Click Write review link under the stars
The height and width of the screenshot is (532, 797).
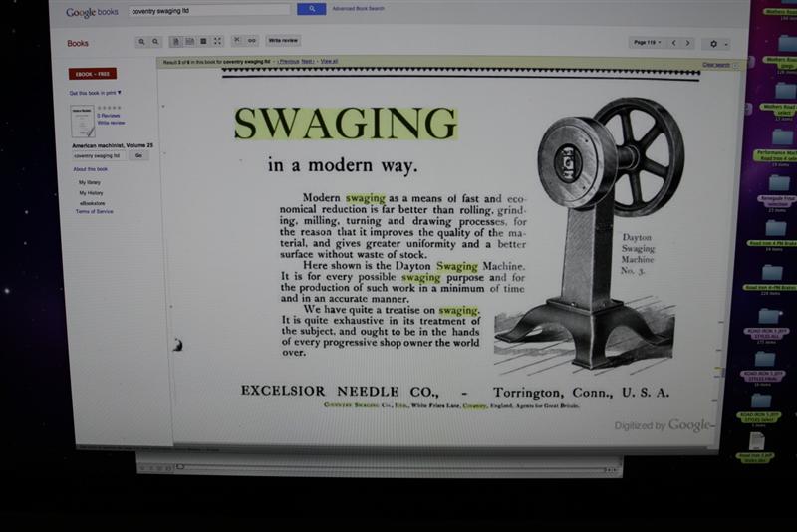pos(111,123)
